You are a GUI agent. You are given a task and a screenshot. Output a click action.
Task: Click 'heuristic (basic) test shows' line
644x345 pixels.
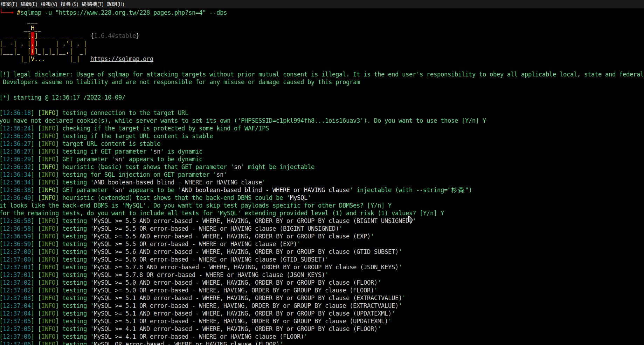157,167
